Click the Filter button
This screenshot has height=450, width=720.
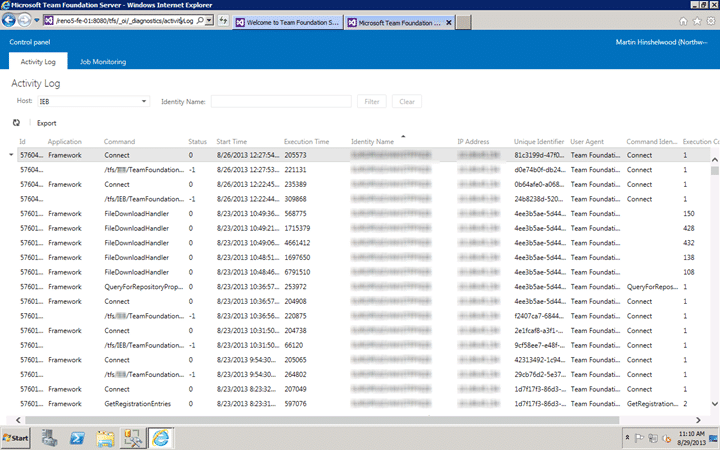click(372, 101)
